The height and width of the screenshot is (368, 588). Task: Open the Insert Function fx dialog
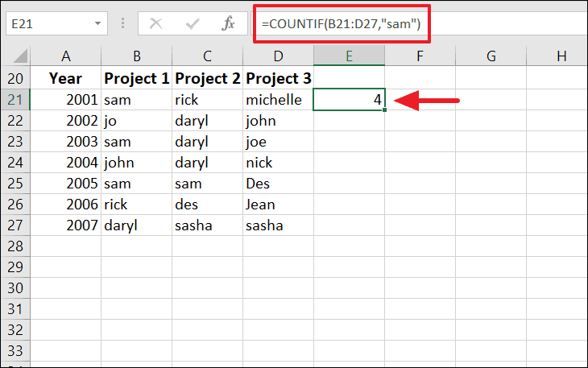pos(229,23)
